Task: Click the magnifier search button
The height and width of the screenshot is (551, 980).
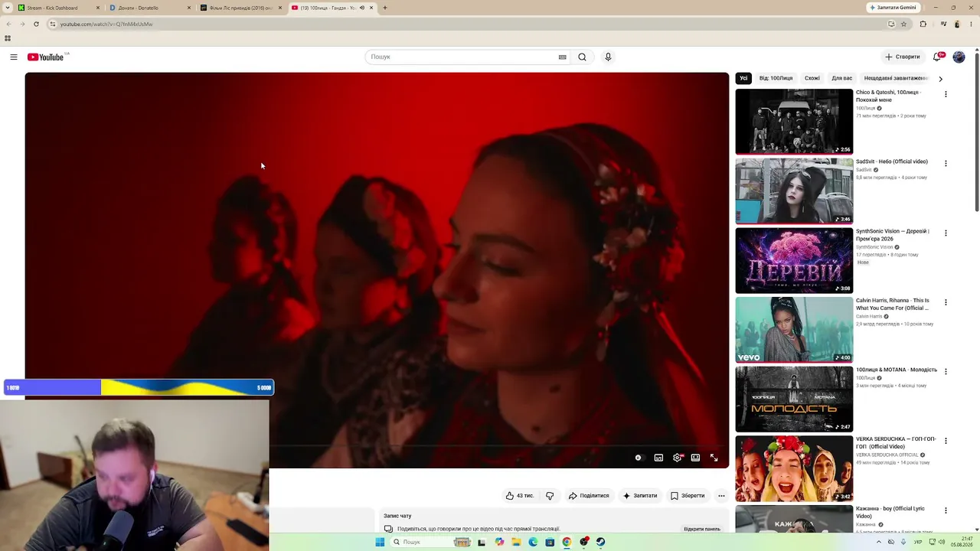Action: (582, 57)
